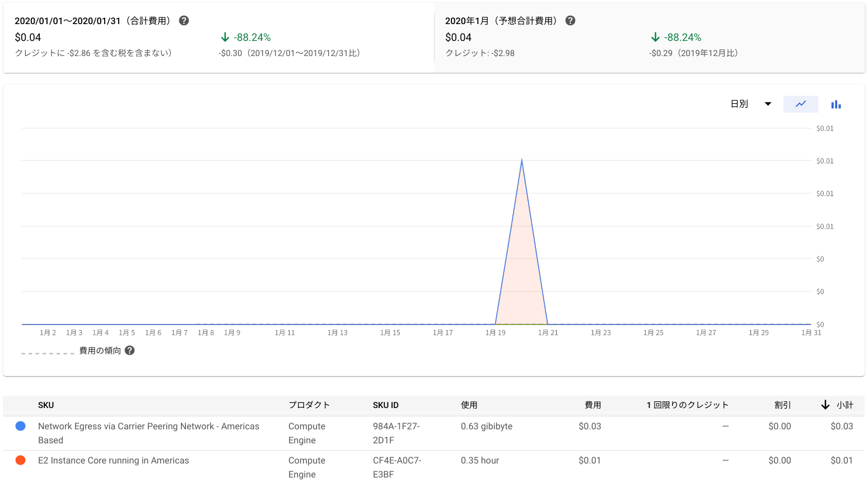The image size is (868, 482).
Task: Open help for 予想合計費用 panel
Action: pos(570,20)
